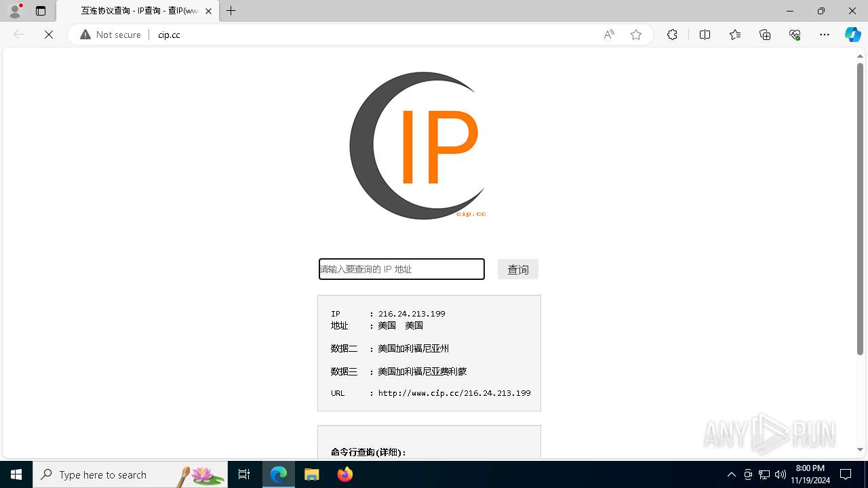The height and width of the screenshot is (488, 868).
Task: Minimize the Edge window
Action: [x=790, y=11]
